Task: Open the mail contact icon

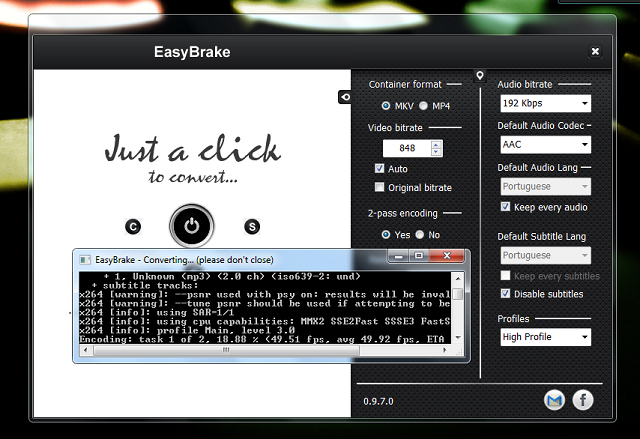Action: 554,400
